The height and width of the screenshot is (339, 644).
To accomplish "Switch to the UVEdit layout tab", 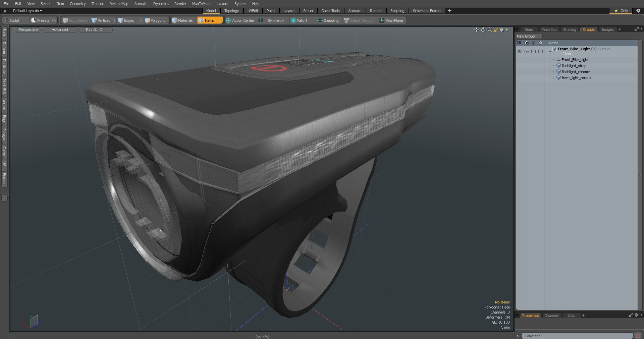I will click(x=253, y=11).
